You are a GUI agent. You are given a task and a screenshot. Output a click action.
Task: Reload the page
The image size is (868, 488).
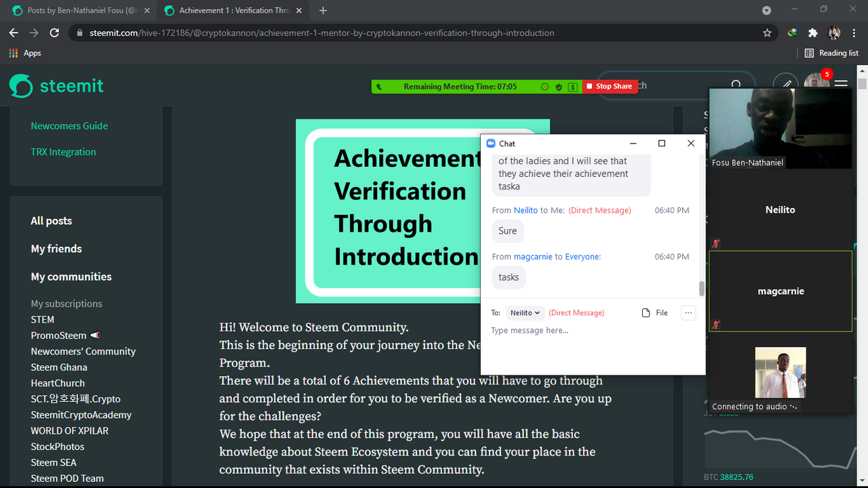coord(54,33)
